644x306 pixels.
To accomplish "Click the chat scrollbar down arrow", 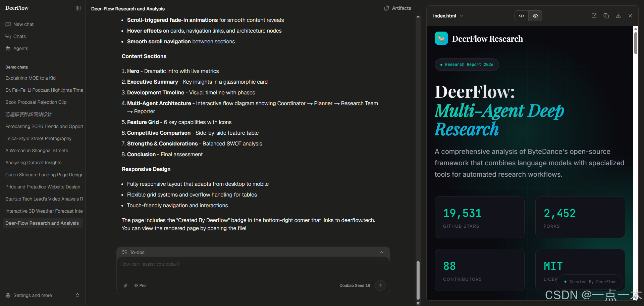I will 418,303.
